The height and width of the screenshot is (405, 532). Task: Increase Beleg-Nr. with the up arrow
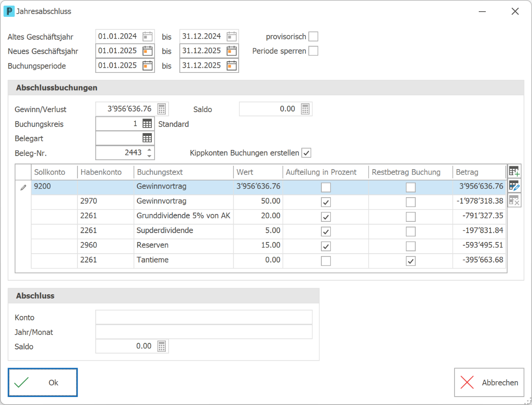pos(149,149)
